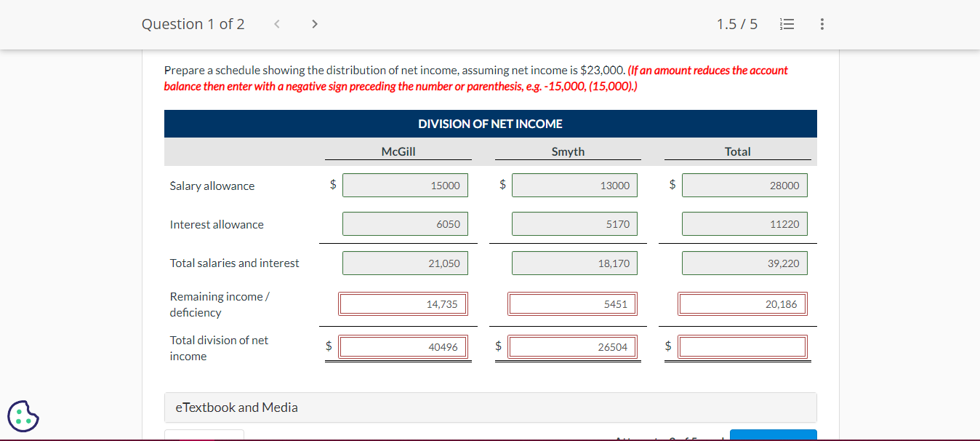The image size is (980, 441).
Task: Click McGill salary allowance field 15000
Action: pyautogui.click(x=406, y=186)
